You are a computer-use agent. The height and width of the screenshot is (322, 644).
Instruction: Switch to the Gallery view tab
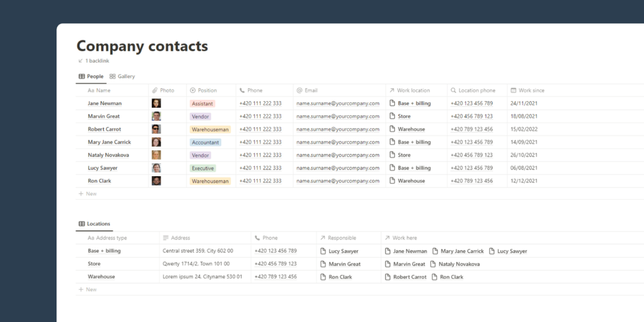[122, 76]
